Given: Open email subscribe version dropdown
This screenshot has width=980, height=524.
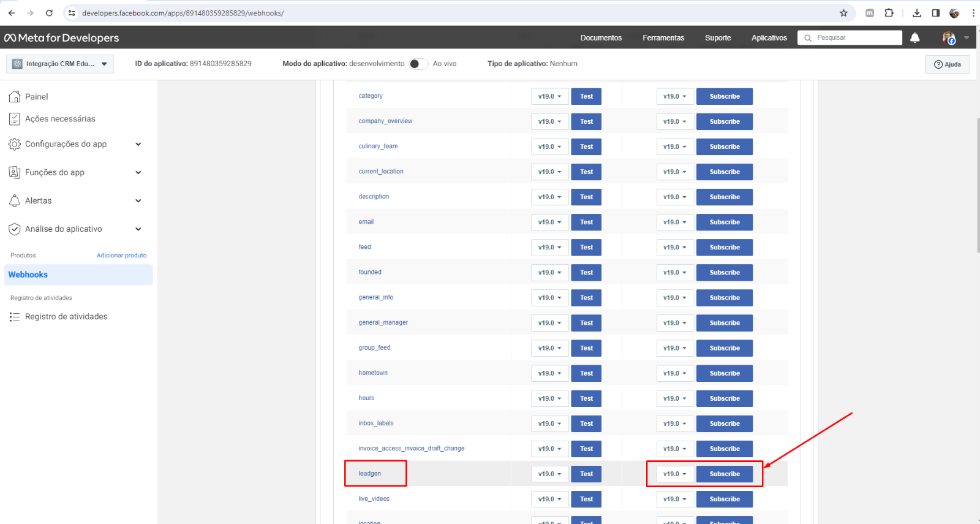Looking at the screenshot, I should click(x=675, y=222).
